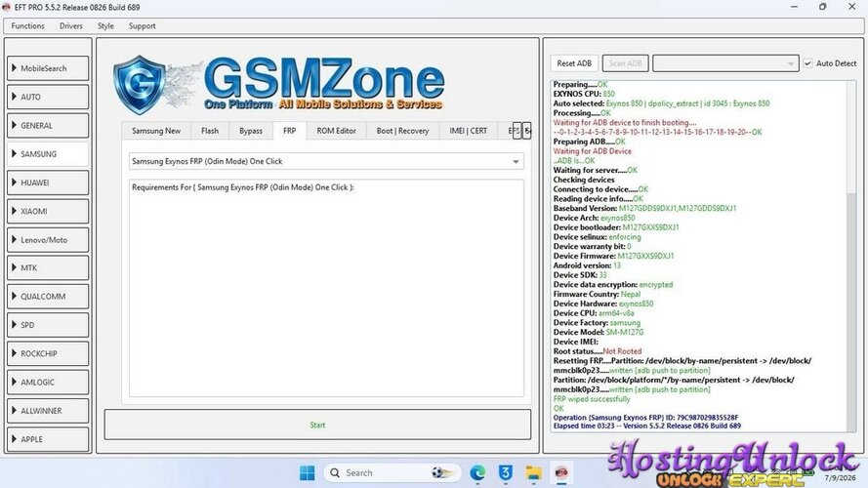Expand the HUAWEI sidebar category

(x=48, y=183)
